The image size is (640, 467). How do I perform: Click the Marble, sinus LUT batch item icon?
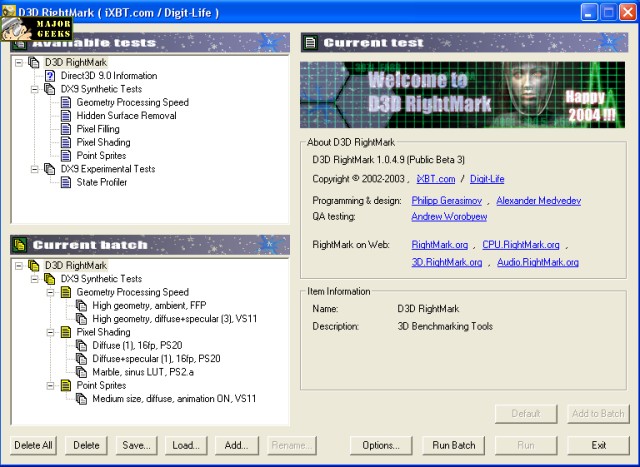pos(82,372)
